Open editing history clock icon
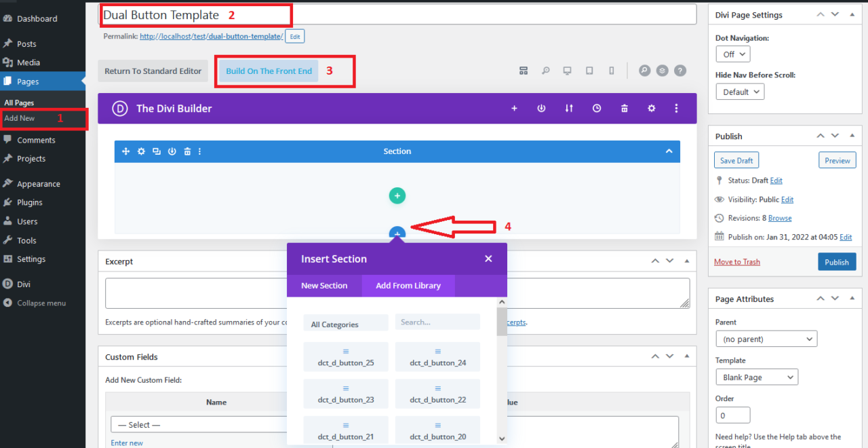Viewport: 868px width, 448px height. point(597,108)
